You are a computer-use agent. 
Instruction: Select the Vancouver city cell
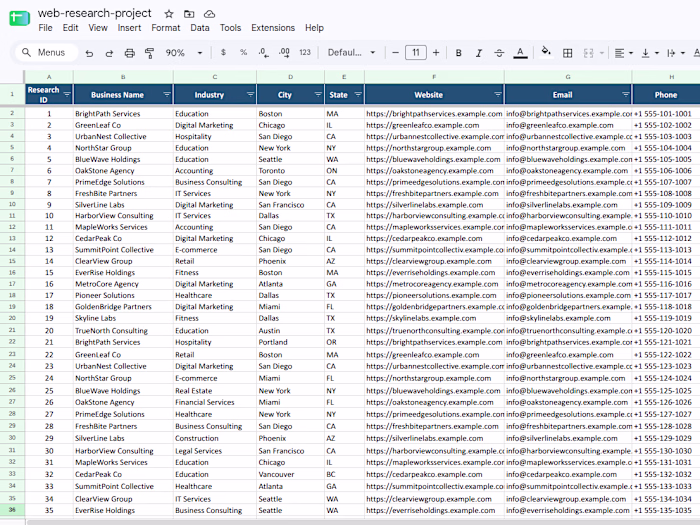click(x=291, y=474)
